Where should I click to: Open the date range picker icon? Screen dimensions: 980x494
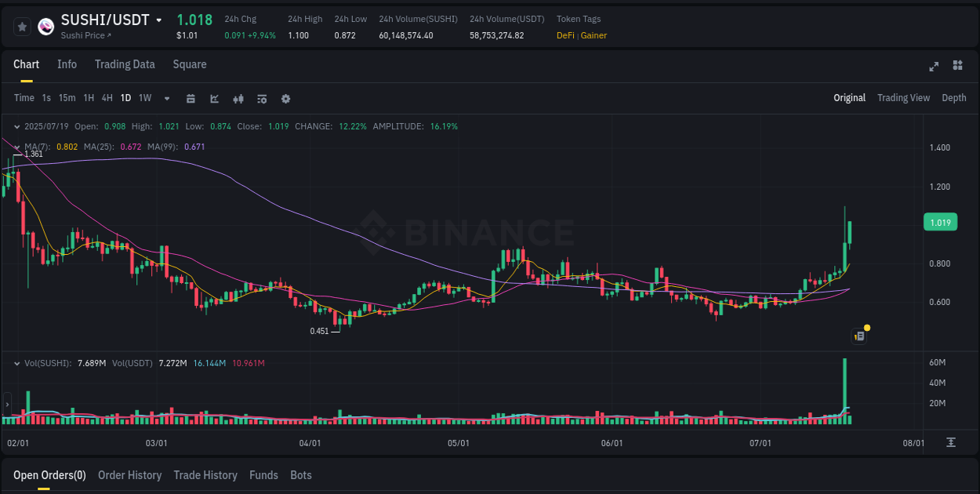(191, 98)
